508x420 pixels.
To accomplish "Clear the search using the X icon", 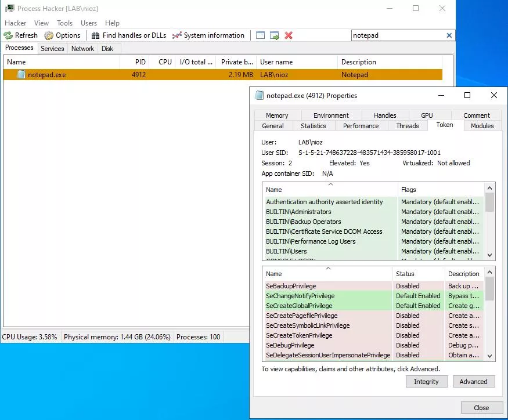I will (449, 35).
